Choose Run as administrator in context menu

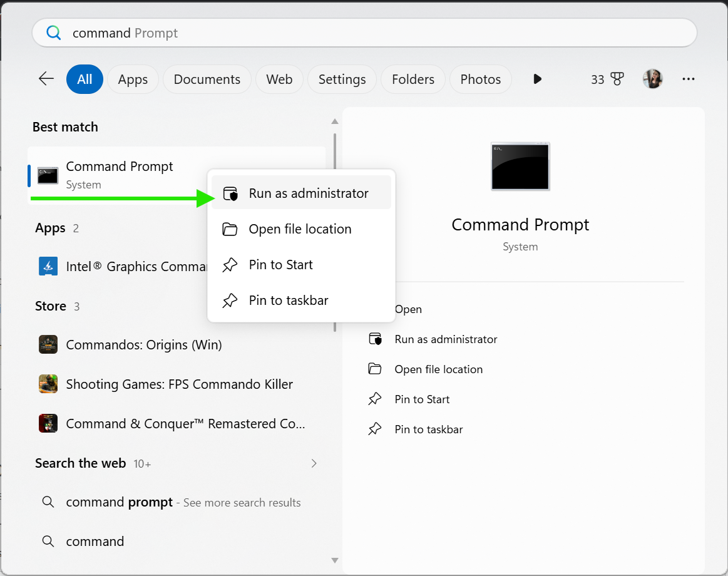pos(301,193)
